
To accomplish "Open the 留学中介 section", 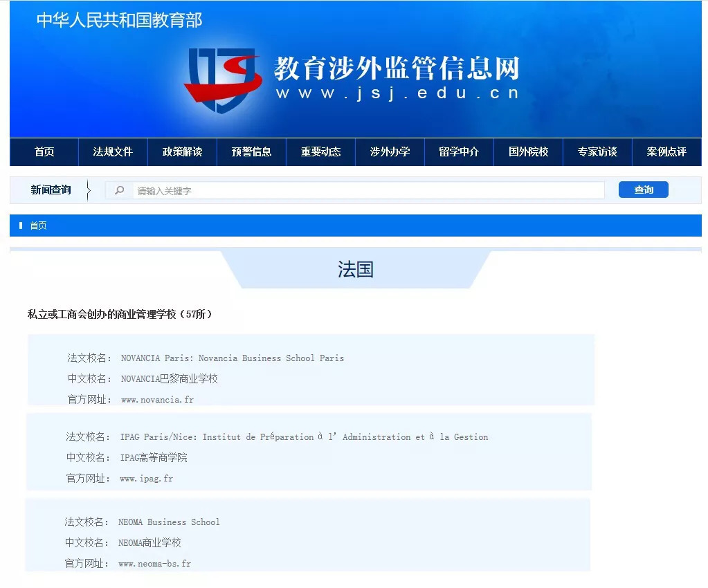I will click(458, 151).
